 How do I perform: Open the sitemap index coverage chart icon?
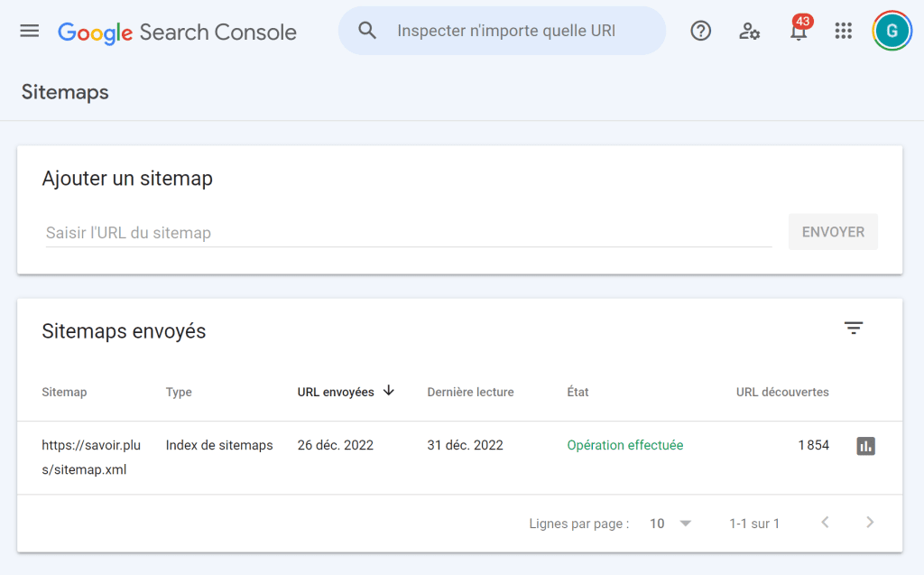[865, 446]
